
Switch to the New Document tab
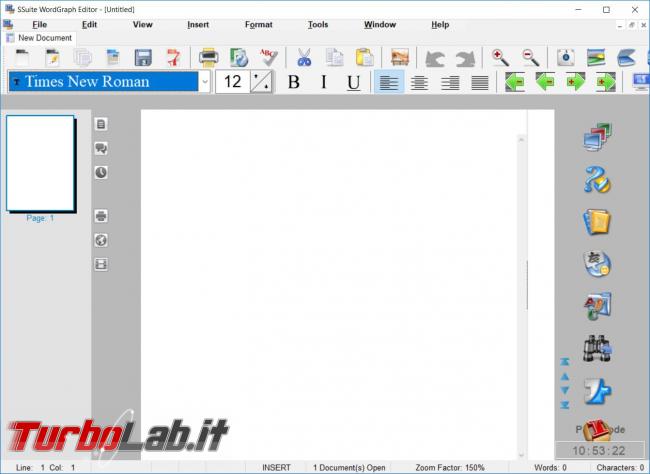39,38
